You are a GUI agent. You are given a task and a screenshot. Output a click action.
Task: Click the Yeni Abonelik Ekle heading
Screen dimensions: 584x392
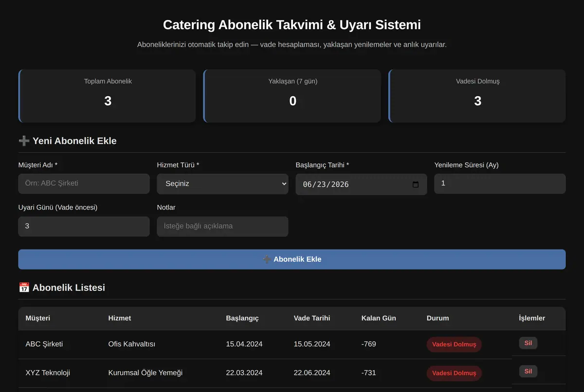(x=67, y=141)
